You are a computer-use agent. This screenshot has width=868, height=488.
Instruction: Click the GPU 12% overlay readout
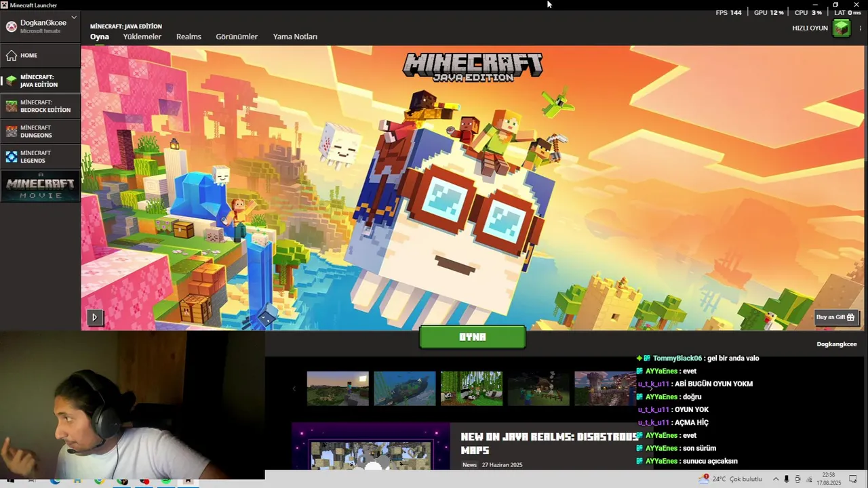769,12
